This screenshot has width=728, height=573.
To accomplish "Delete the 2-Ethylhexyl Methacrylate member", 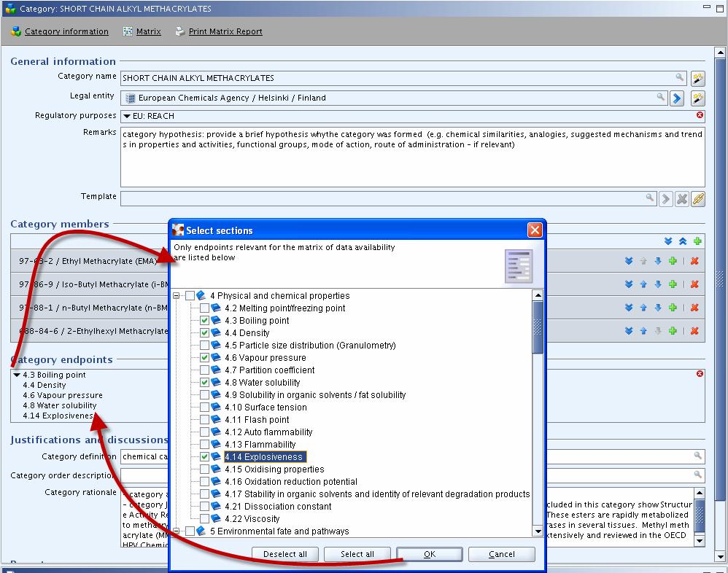I will point(694,331).
